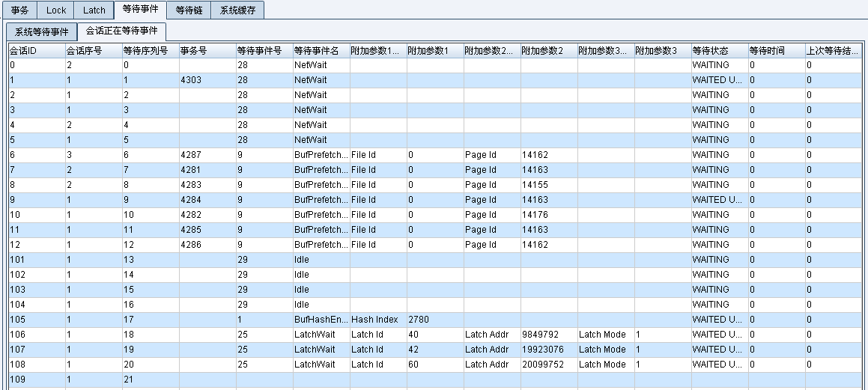Sort by the 会话ID column header

click(x=36, y=51)
